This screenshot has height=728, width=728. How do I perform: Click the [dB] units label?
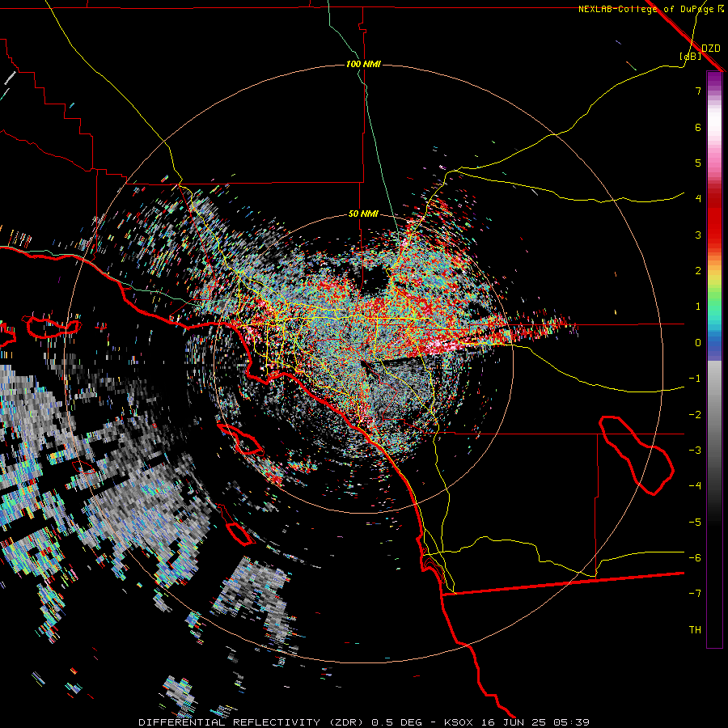pyautogui.click(x=691, y=56)
